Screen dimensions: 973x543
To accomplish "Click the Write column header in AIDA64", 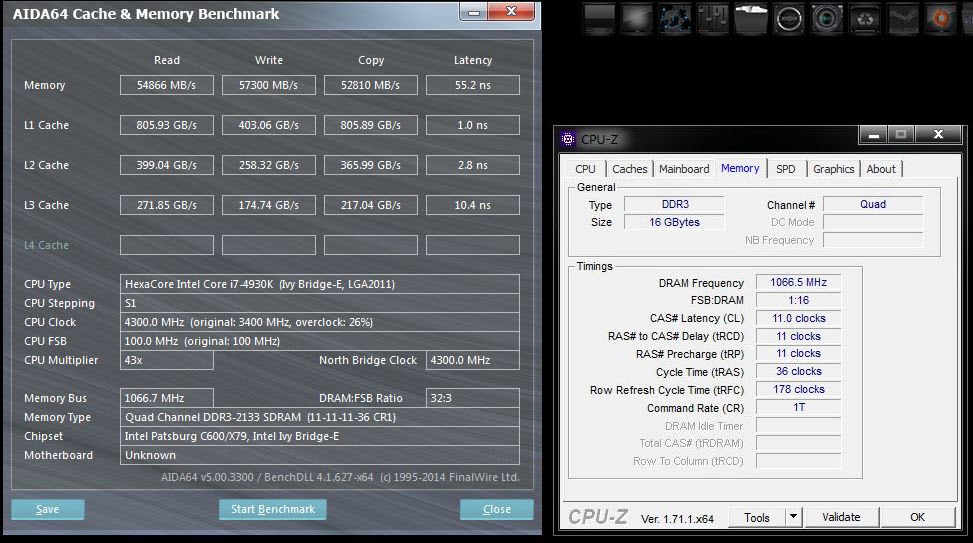I will [269, 60].
